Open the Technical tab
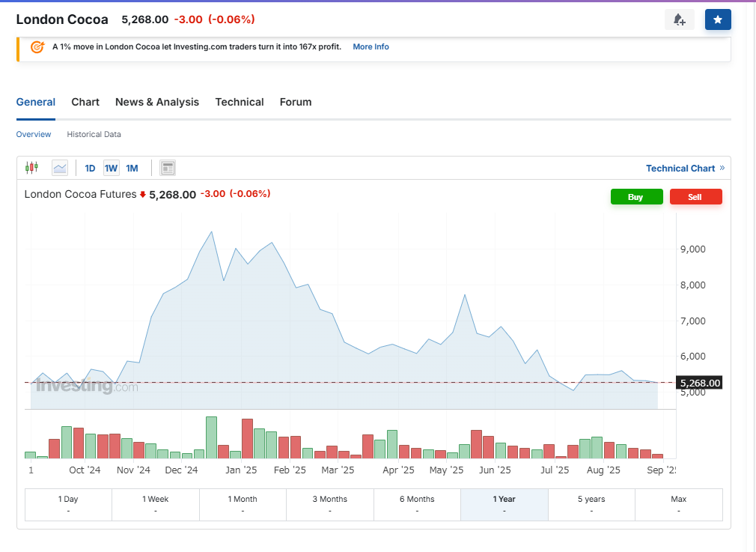This screenshot has width=756, height=552. pos(240,102)
